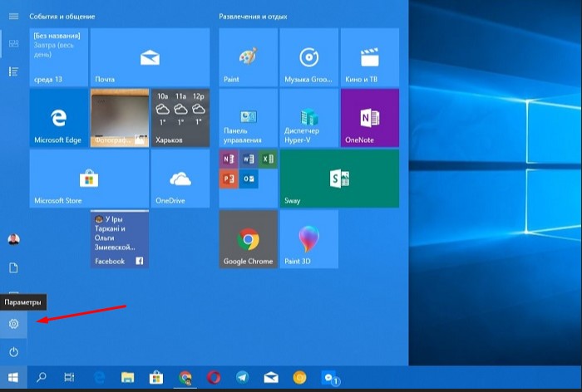Open the Музыка Groove tile

[308, 57]
